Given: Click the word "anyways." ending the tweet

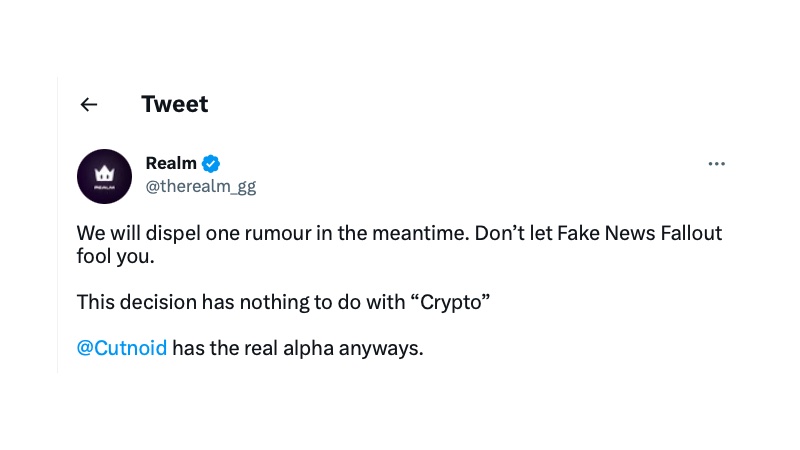Looking at the screenshot, I should 381,349.
